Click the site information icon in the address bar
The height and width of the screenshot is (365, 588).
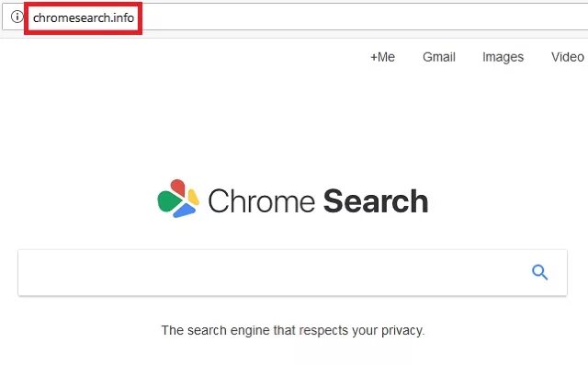click(17, 17)
